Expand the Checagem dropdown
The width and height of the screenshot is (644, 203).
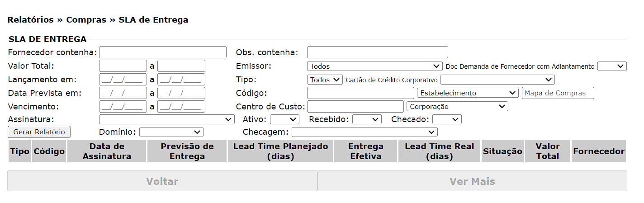365,132
